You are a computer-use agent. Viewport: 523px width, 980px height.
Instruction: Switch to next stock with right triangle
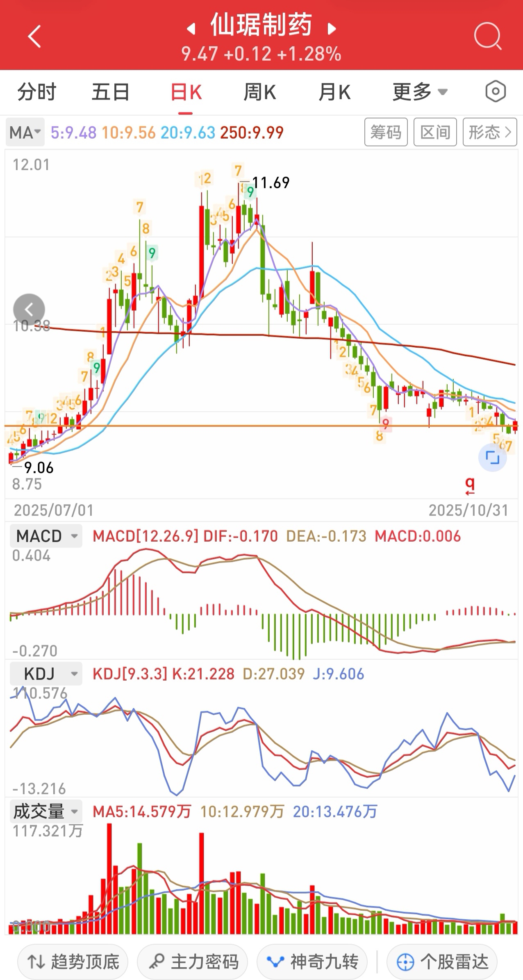pyautogui.click(x=332, y=29)
